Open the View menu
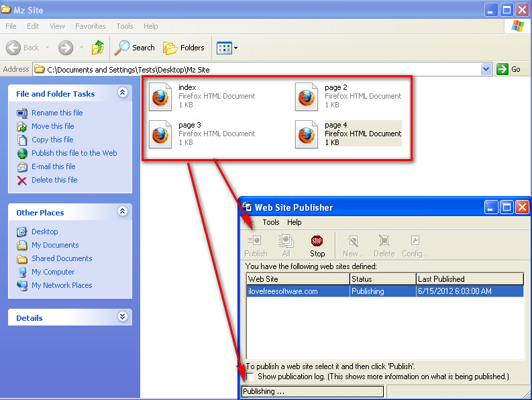 pos(57,26)
